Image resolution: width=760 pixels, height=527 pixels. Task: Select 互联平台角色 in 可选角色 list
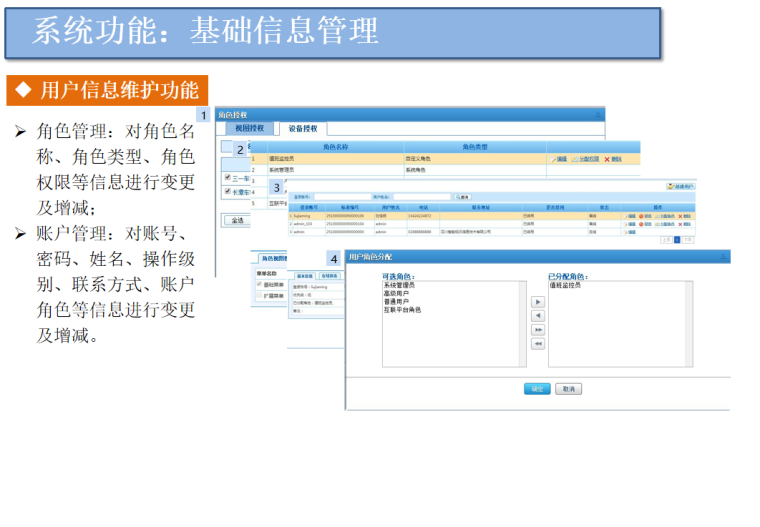click(402, 309)
